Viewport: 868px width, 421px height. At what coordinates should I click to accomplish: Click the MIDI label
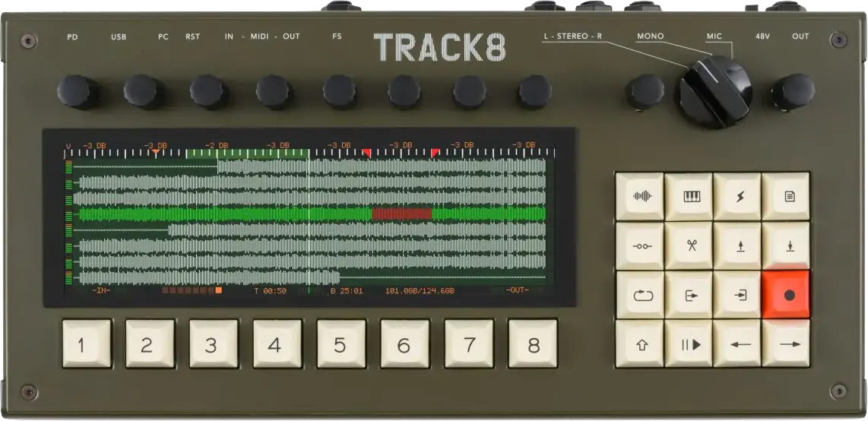[x=259, y=36]
